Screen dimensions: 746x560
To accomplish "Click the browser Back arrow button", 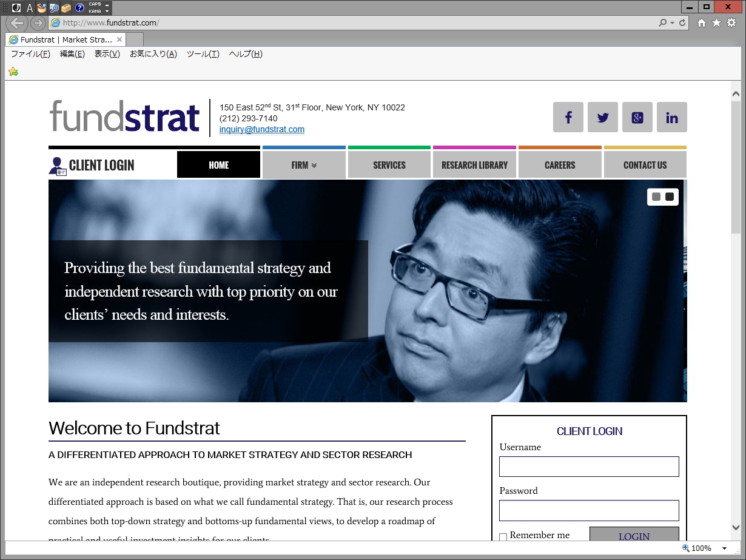I will click(18, 23).
